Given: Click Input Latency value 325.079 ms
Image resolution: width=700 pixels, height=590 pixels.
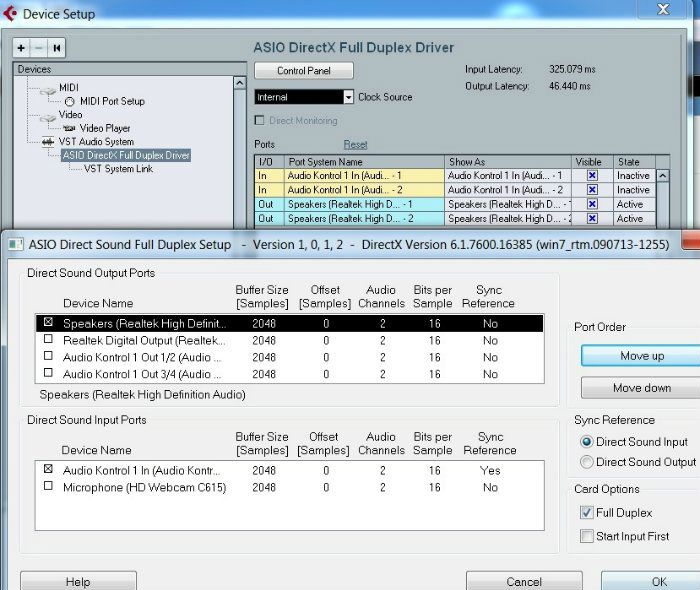Looking at the screenshot, I should 572,69.
